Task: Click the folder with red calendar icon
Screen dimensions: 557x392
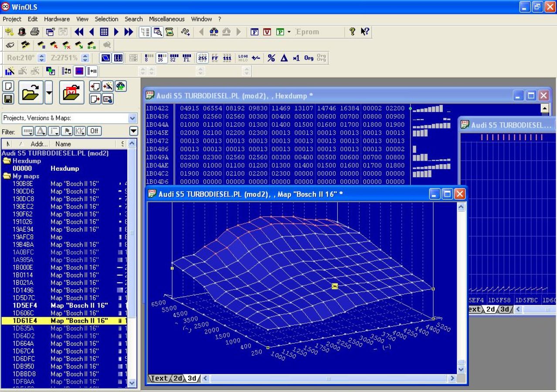Action: (x=72, y=92)
